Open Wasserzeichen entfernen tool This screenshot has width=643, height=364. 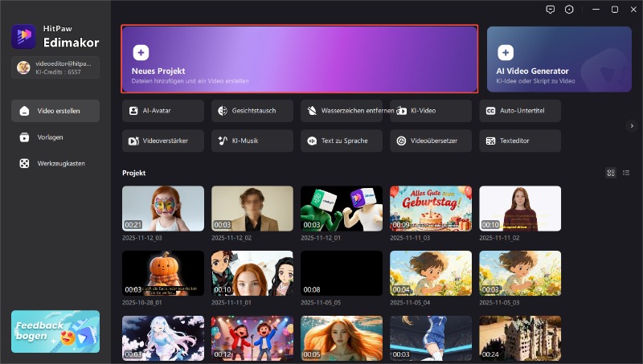tap(342, 111)
